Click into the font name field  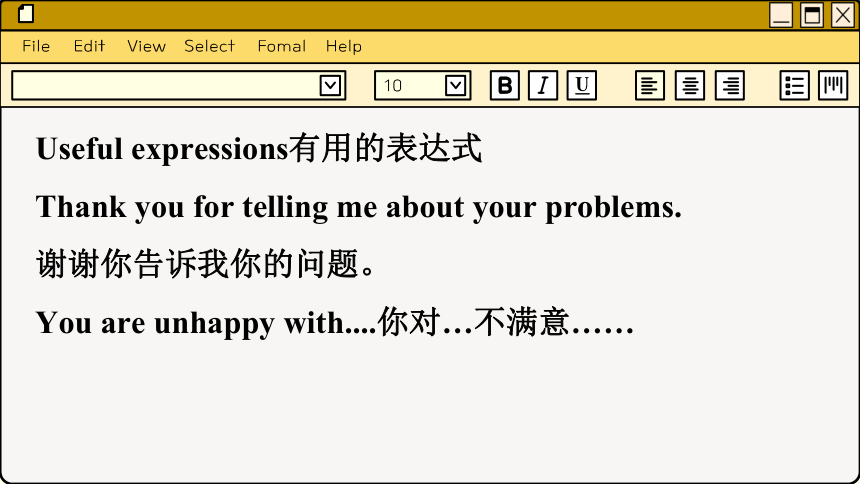click(x=178, y=85)
